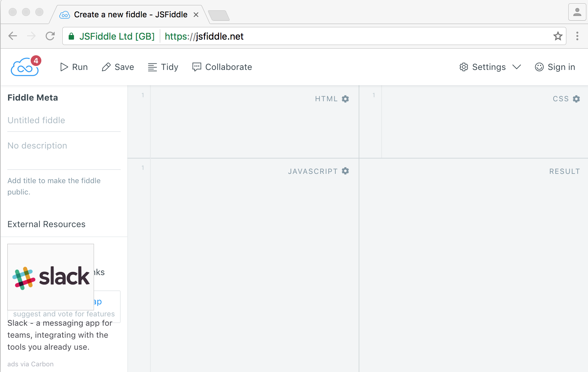Screen dimensions: 588x372
Task: Reload the page
Action: coord(50,36)
